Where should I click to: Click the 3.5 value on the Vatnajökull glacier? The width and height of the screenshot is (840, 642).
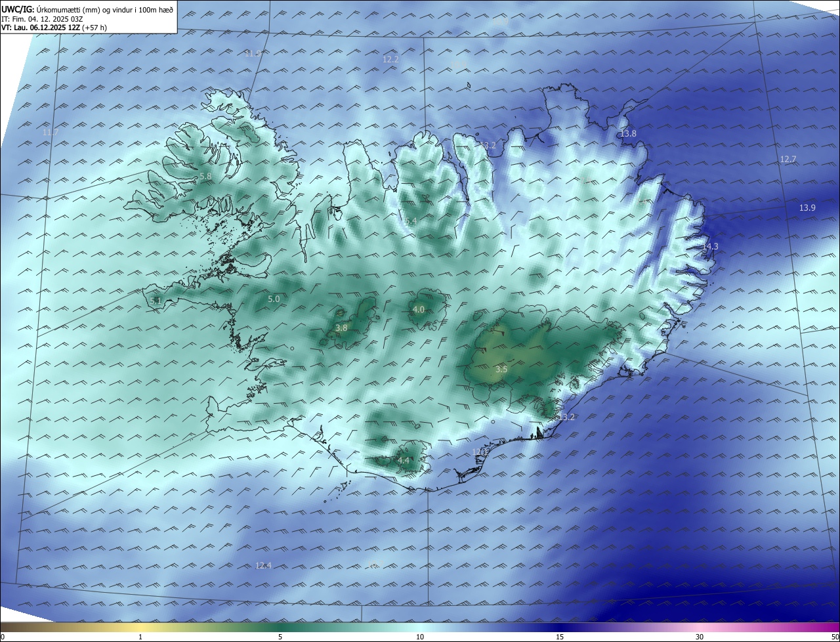501,370
